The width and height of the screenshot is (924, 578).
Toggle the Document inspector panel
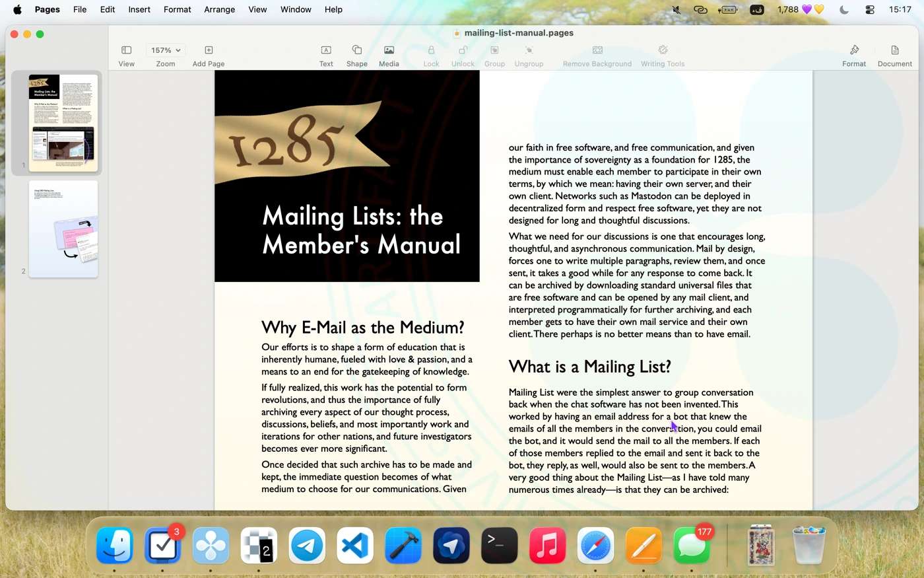[894, 51]
